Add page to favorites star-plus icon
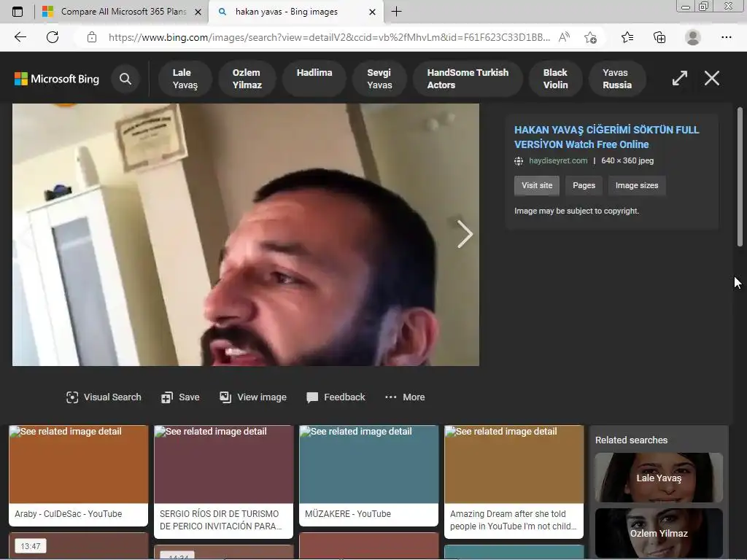The width and height of the screenshot is (747, 560). pos(591,37)
